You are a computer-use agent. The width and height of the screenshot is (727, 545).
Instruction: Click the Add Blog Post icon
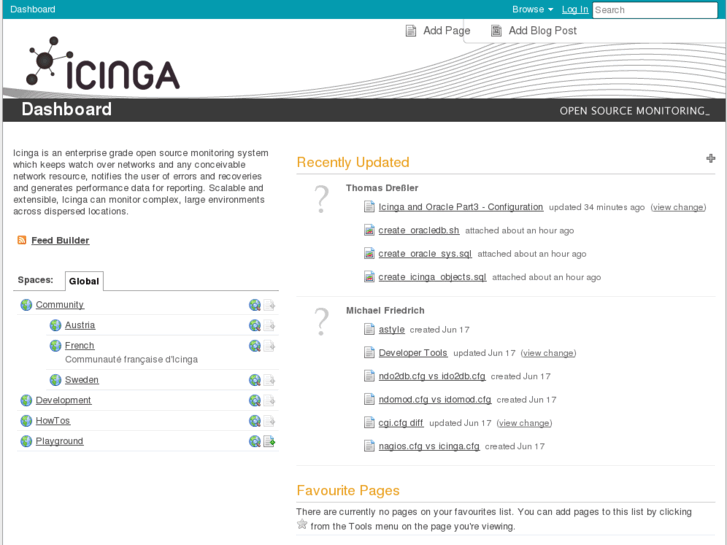497,31
